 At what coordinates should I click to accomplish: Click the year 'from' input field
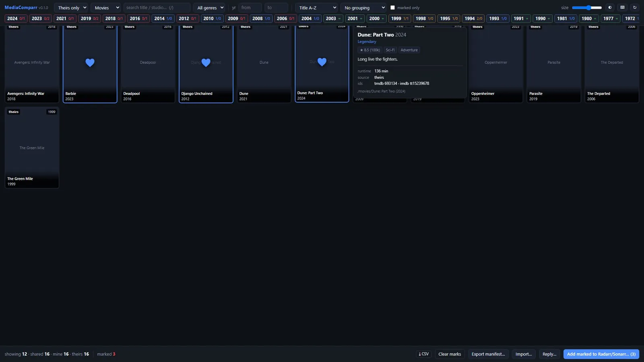click(250, 8)
